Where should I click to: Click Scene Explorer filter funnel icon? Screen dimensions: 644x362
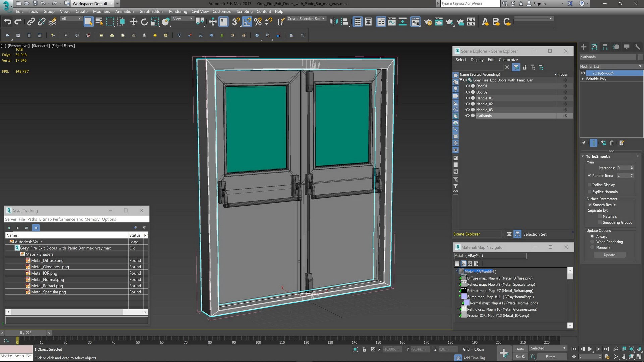[x=516, y=67]
